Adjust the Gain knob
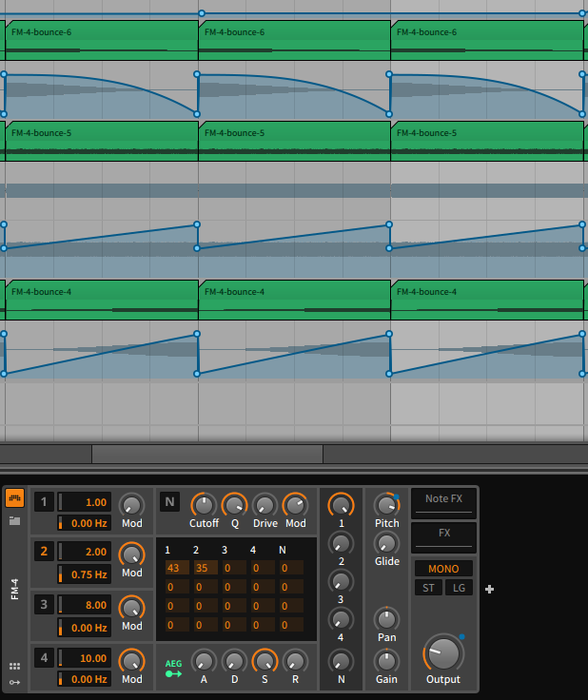This screenshot has width=588, height=700. pos(386,661)
